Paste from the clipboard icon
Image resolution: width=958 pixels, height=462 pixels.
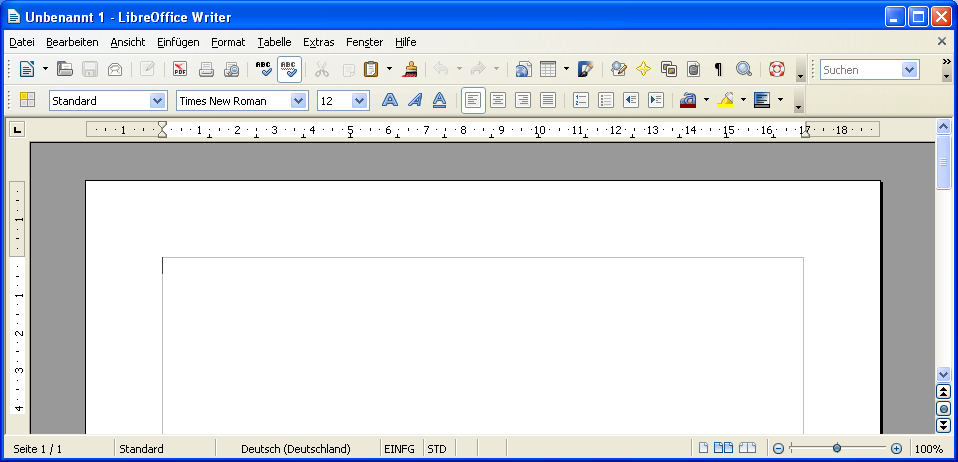tap(371, 69)
